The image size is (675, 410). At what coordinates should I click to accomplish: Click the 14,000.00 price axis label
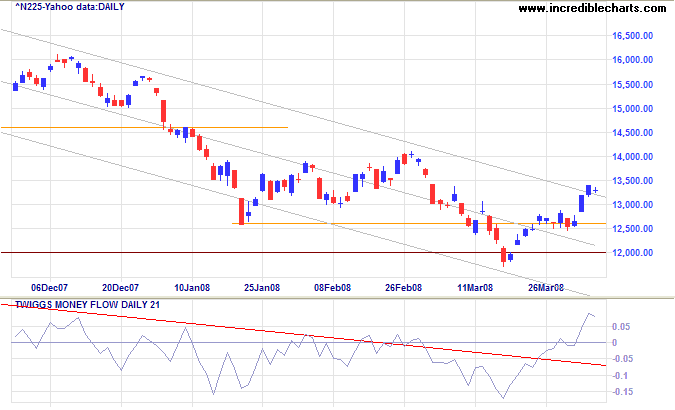click(x=632, y=157)
